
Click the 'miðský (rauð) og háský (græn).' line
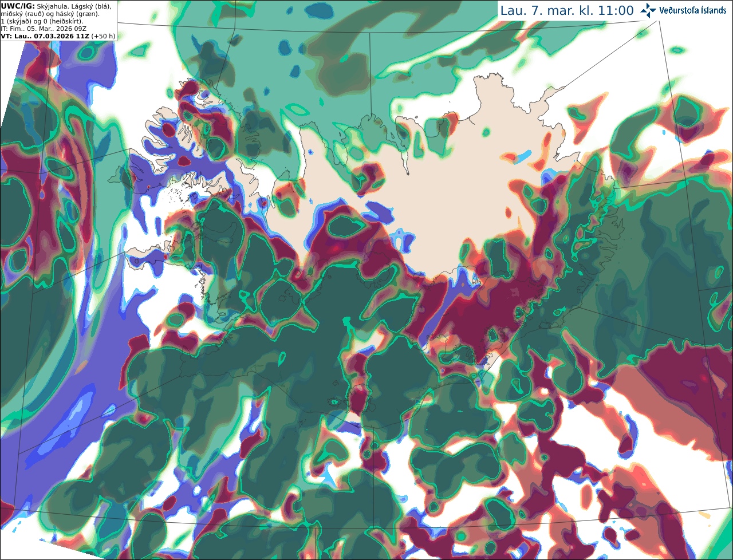point(50,13)
